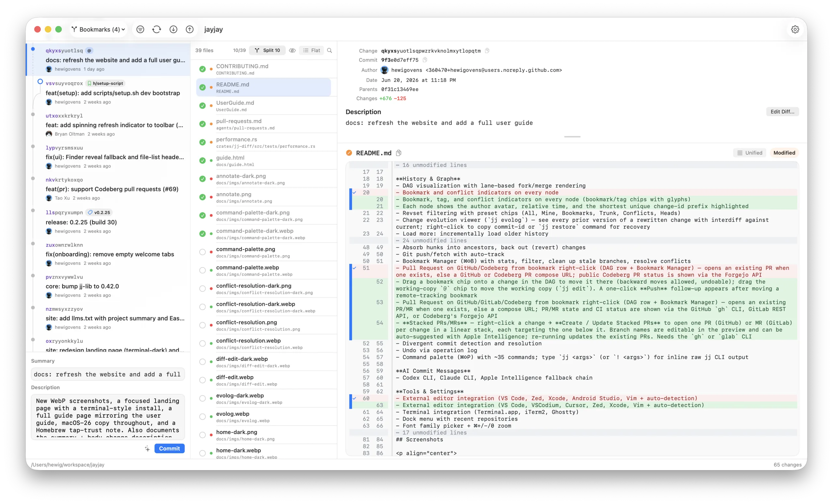Click the refresh repository icon

(x=157, y=29)
